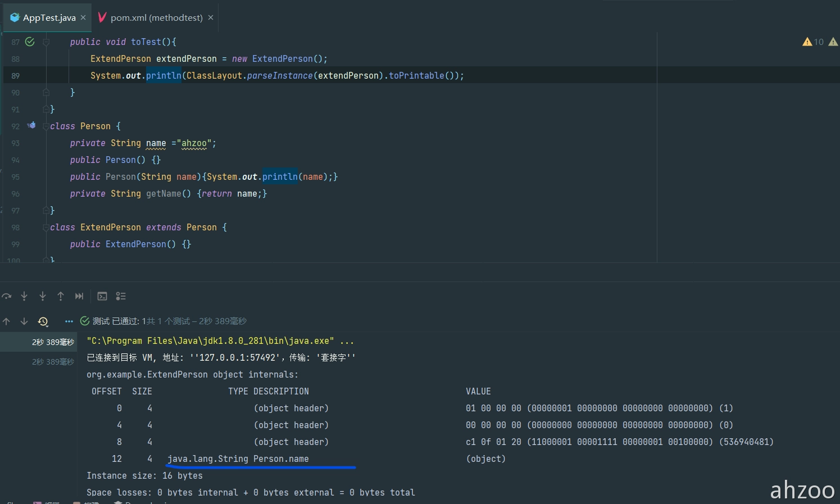Navigate to previous failed test arrow
This screenshot has width=840, height=504.
(7, 321)
